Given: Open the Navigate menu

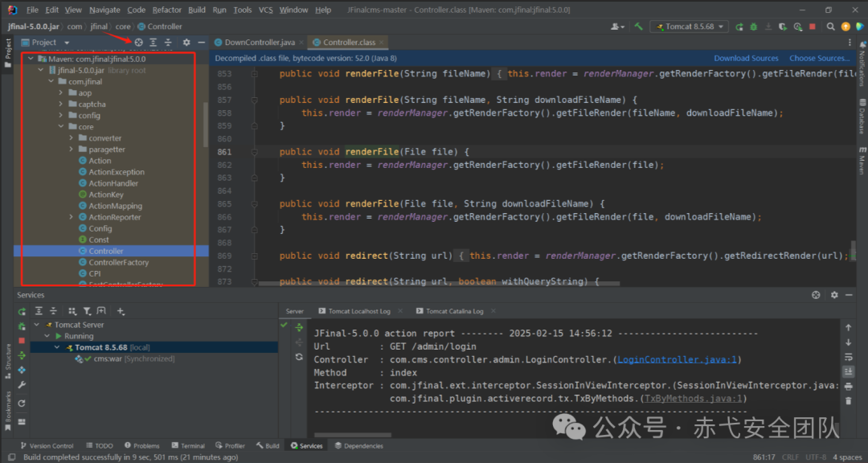Looking at the screenshot, I should 104,10.
